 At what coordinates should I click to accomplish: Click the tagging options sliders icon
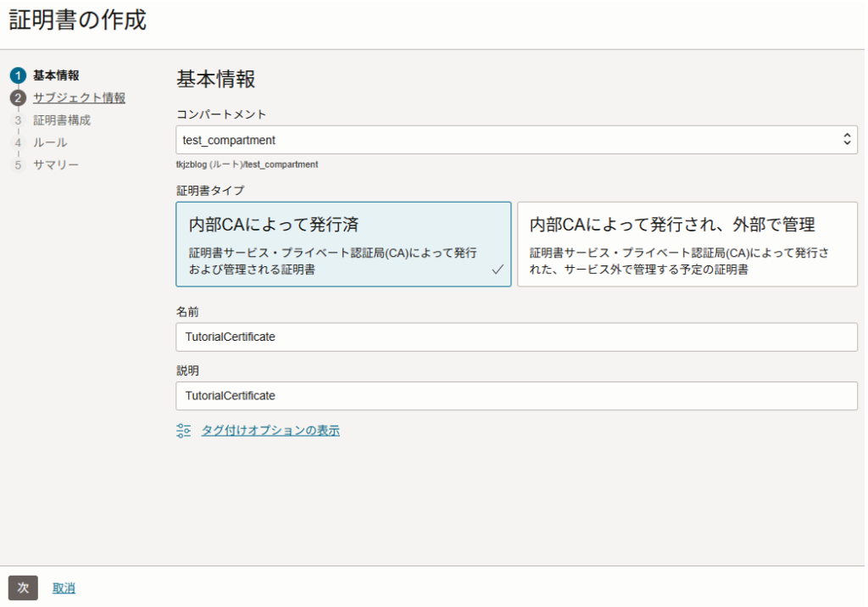click(x=184, y=431)
